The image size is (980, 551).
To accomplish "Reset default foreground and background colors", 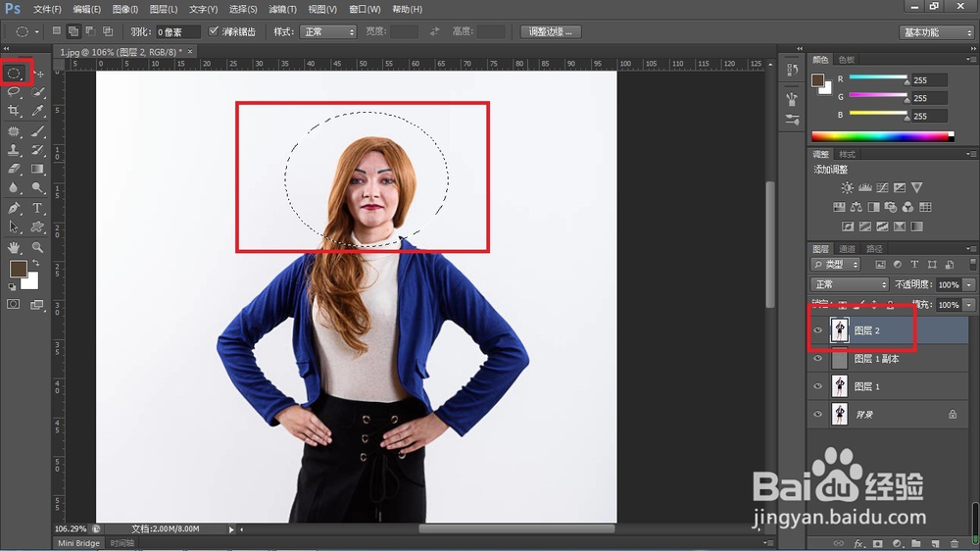I will (x=12, y=287).
